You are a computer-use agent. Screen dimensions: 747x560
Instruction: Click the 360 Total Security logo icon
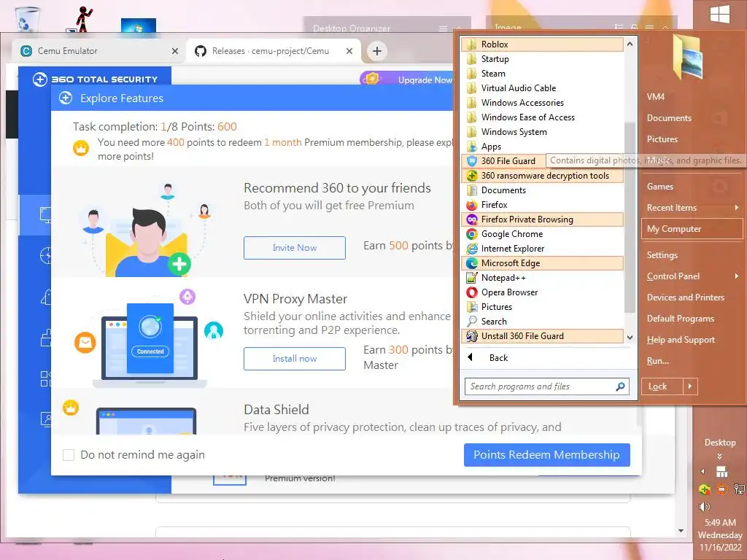(40, 79)
